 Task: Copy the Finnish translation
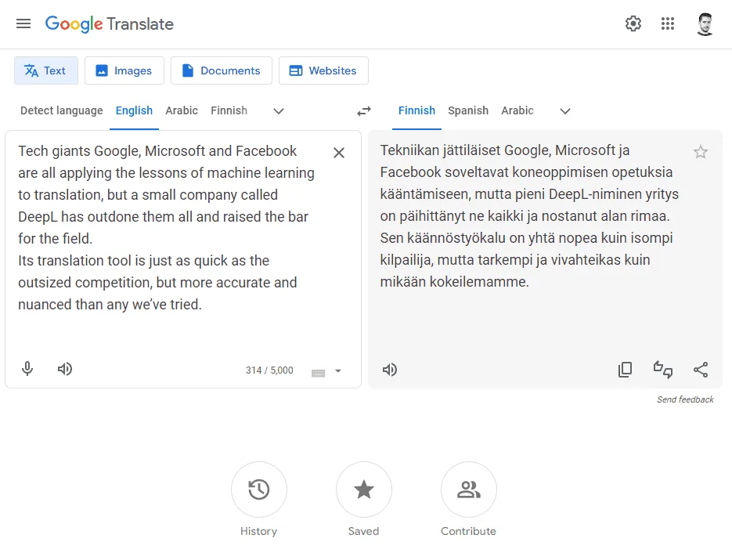pyautogui.click(x=625, y=369)
